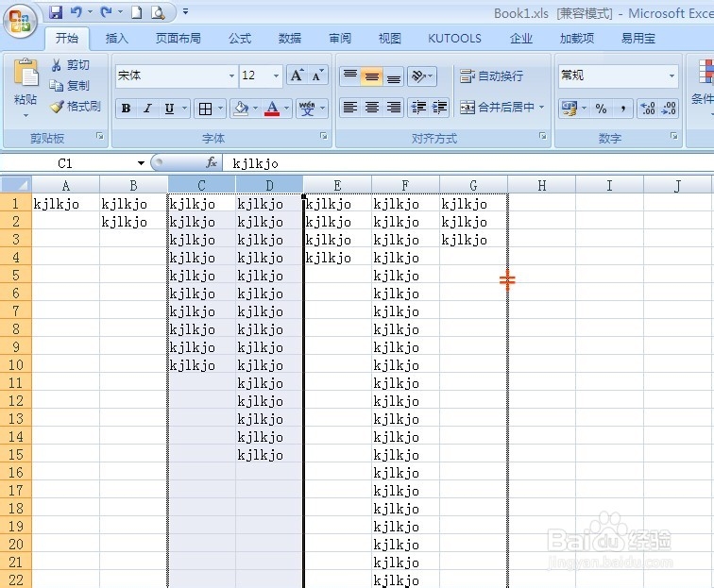Toggle italic formatting

147,109
